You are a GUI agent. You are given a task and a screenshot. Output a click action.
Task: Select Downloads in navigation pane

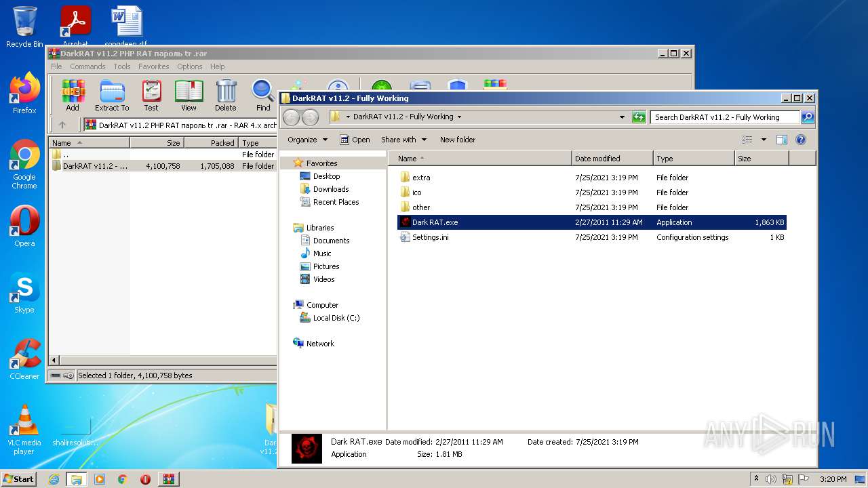point(330,189)
